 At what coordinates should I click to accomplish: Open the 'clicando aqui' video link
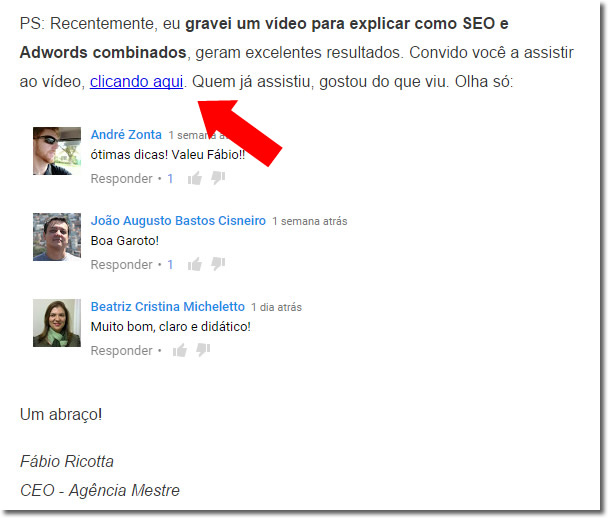coord(138,82)
